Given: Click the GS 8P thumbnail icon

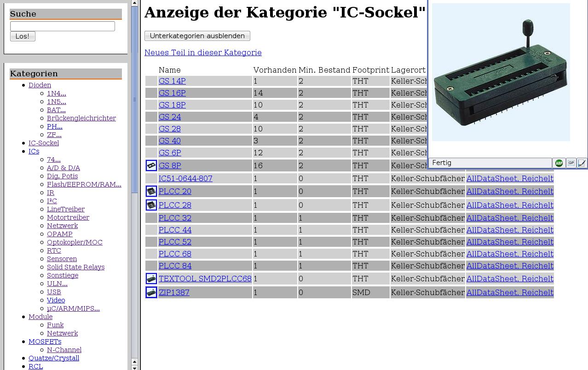Looking at the screenshot, I should [151, 165].
